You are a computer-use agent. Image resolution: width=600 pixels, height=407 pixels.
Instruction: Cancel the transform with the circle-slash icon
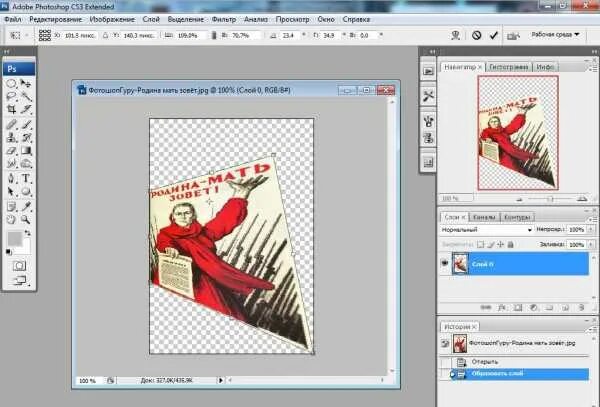pyautogui.click(x=476, y=35)
